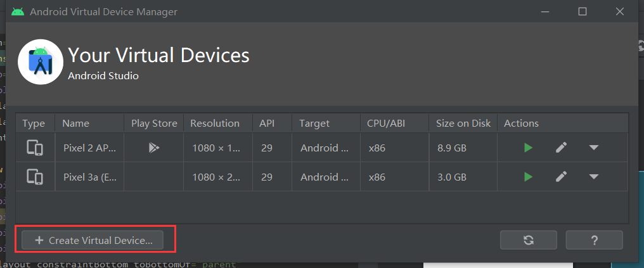Viewport: 644px width, 268px height.
Task: Open help with the question mark button
Action: 595,240
